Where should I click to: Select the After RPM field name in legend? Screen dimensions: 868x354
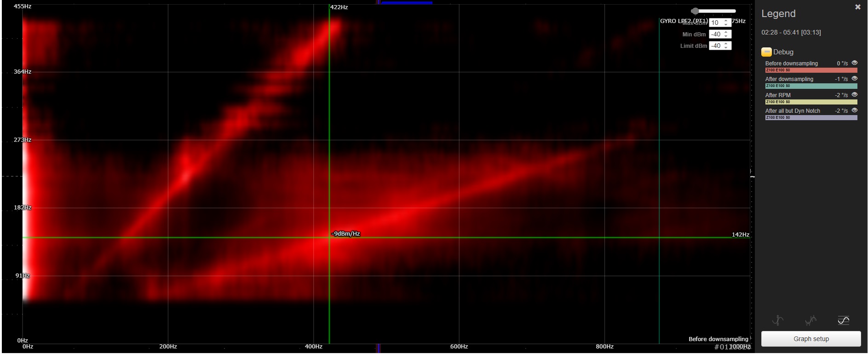tap(778, 95)
